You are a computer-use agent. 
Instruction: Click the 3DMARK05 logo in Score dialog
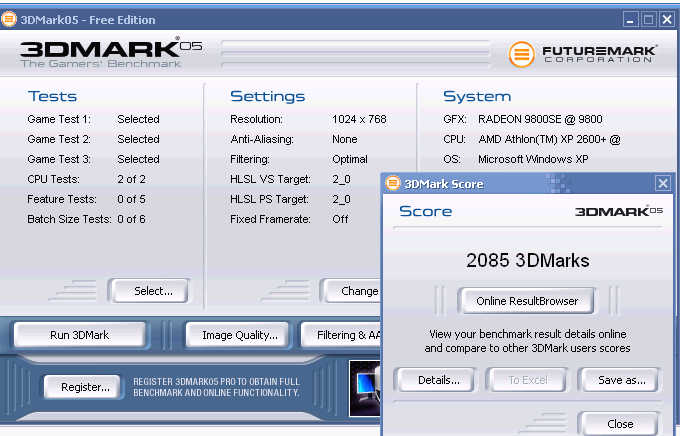click(x=618, y=211)
